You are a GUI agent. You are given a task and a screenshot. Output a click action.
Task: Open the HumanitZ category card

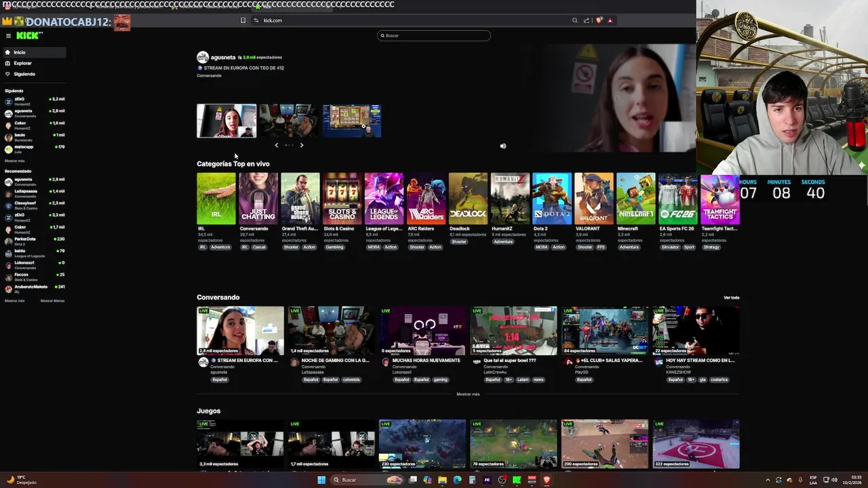[510, 199]
